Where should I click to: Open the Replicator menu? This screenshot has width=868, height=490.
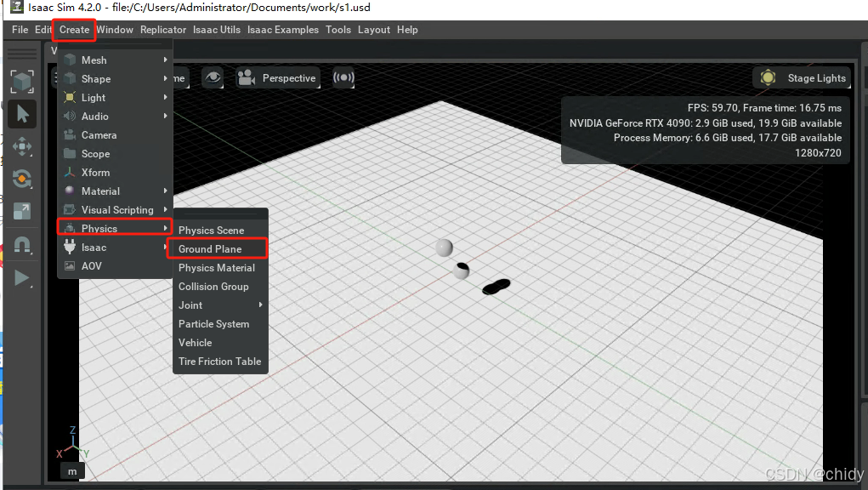[x=163, y=29]
